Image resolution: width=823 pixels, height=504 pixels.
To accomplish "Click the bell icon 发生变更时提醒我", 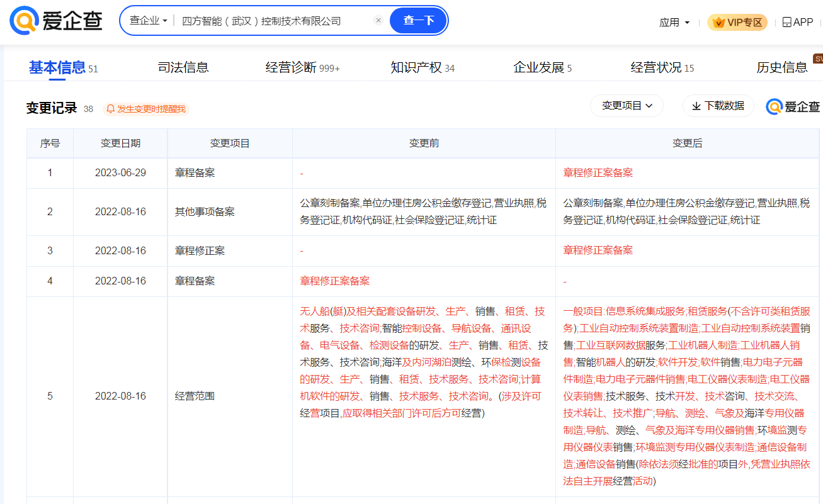I will click(x=145, y=109).
